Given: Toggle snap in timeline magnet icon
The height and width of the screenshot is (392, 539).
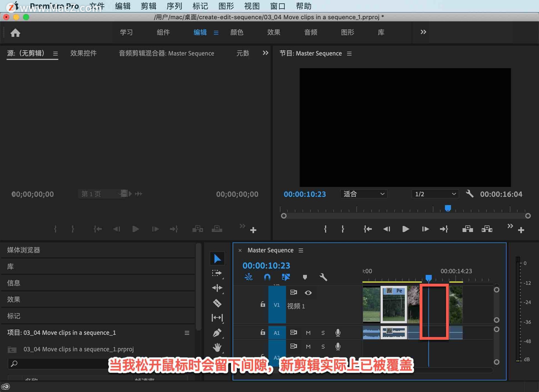Looking at the screenshot, I should [x=267, y=277].
